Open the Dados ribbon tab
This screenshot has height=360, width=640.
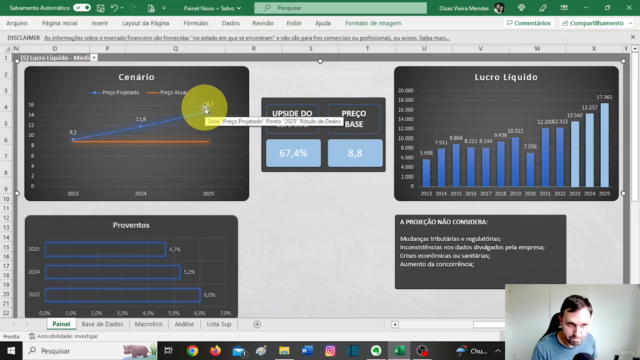click(231, 23)
